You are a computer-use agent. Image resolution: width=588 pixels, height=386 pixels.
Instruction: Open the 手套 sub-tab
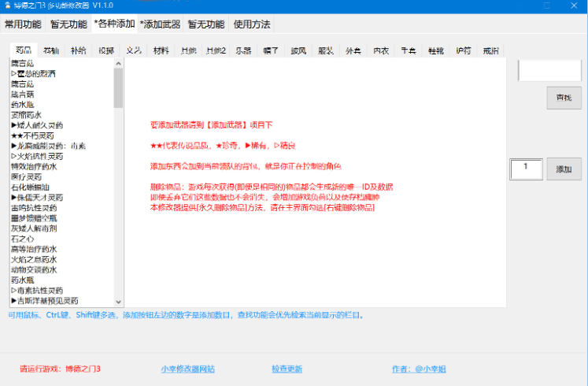click(x=409, y=50)
